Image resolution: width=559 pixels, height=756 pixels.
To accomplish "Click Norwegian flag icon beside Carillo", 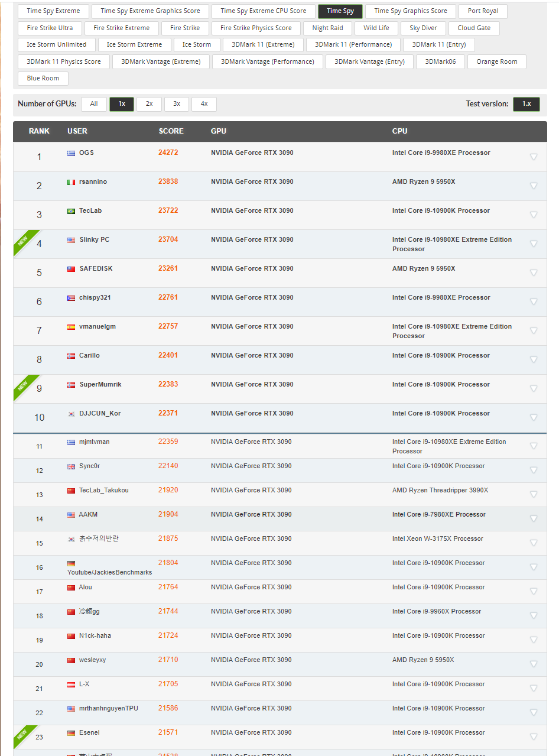I will pyautogui.click(x=71, y=356).
